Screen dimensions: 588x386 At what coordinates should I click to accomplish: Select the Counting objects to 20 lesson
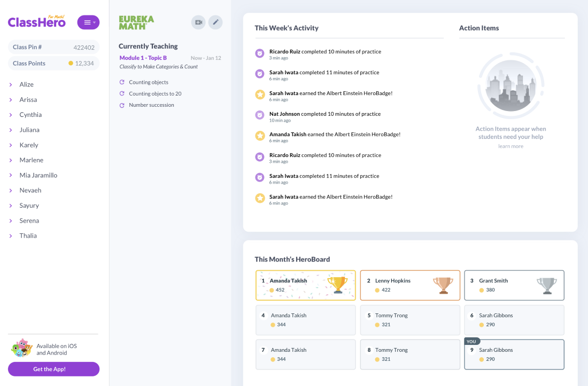pos(155,94)
